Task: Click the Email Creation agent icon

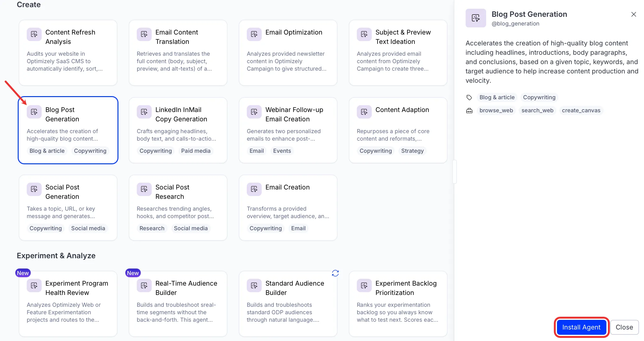Action: [x=254, y=189]
